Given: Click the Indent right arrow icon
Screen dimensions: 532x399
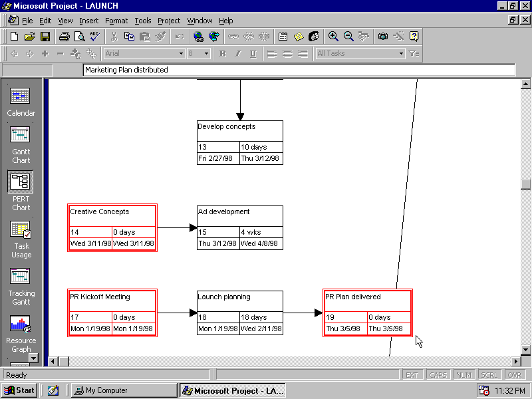Looking at the screenshot, I should [x=30, y=54].
